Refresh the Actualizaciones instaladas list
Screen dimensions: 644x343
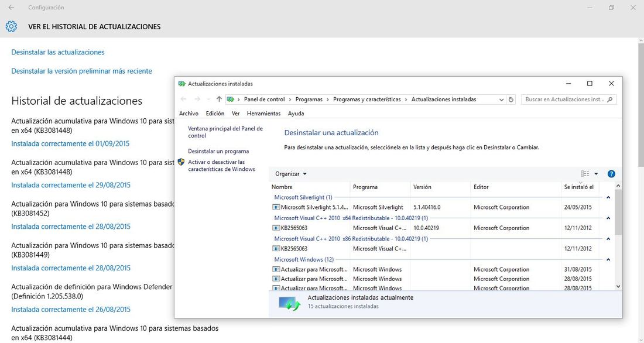(511, 100)
